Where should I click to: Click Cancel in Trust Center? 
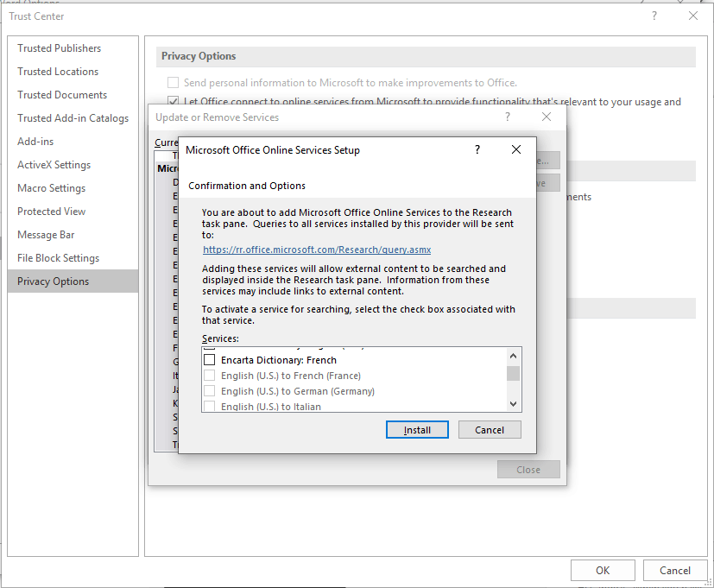(x=675, y=570)
